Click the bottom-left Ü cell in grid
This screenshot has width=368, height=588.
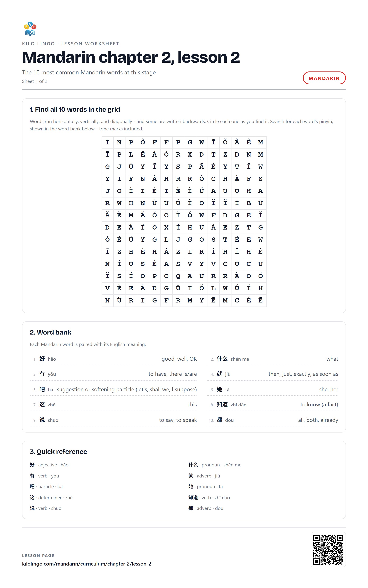(119, 300)
